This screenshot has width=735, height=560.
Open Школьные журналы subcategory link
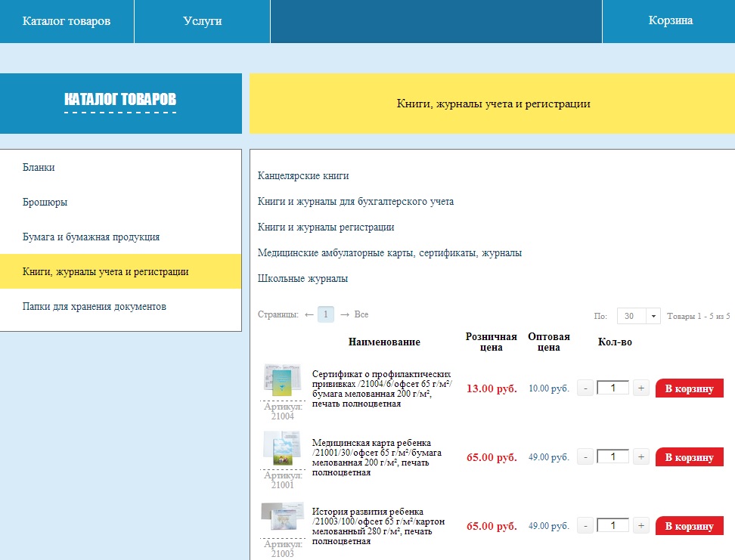(x=302, y=278)
